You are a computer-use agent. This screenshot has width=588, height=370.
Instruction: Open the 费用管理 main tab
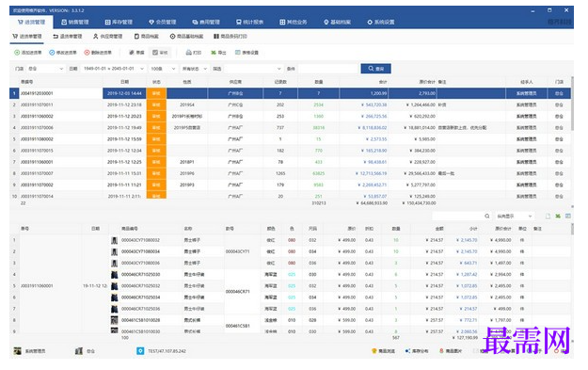tap(206, 23)
